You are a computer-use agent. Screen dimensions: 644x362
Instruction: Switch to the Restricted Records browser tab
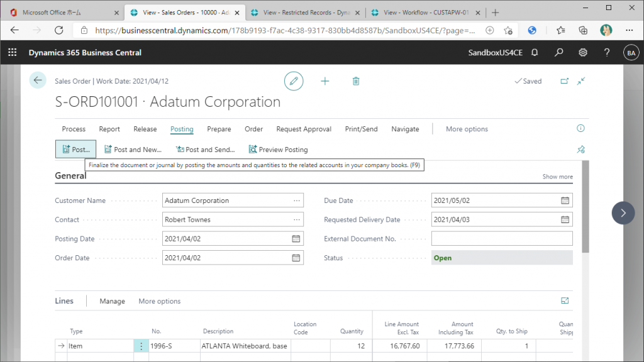coord(306,13)
